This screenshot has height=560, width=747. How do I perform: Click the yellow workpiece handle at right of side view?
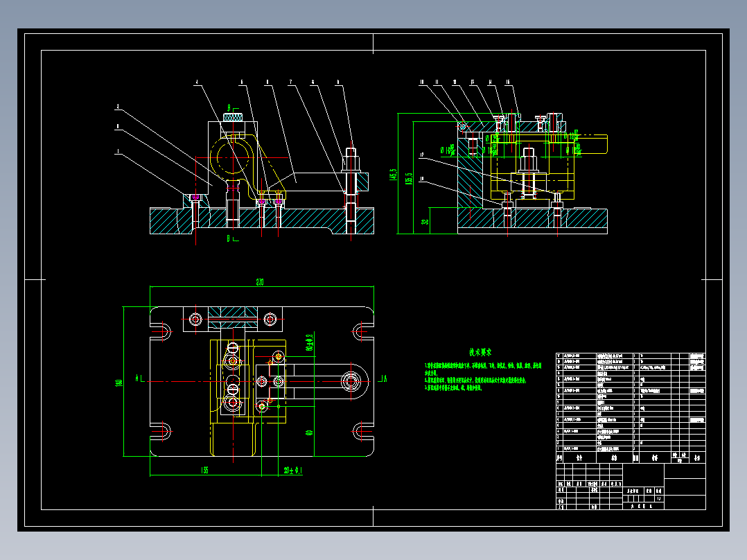(x=591, y=144)
